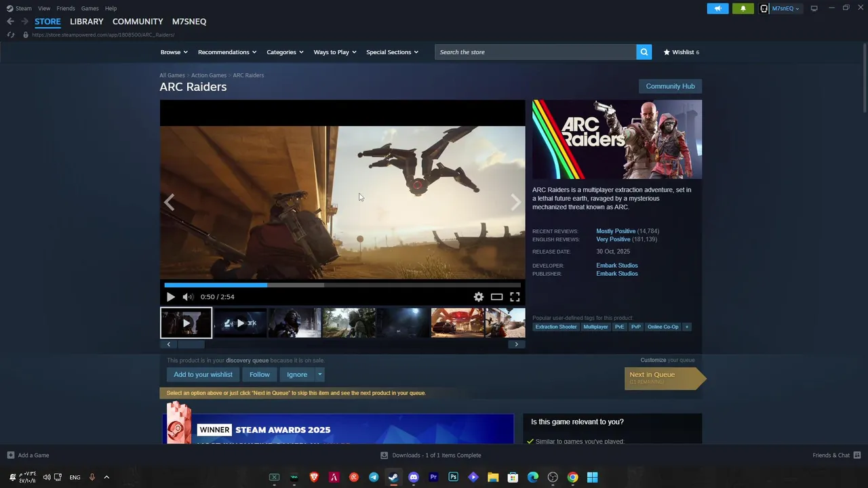The image size is (868, 488).
Task: Switch to the COMMUNITY tab
Action: tap(138, 22)
